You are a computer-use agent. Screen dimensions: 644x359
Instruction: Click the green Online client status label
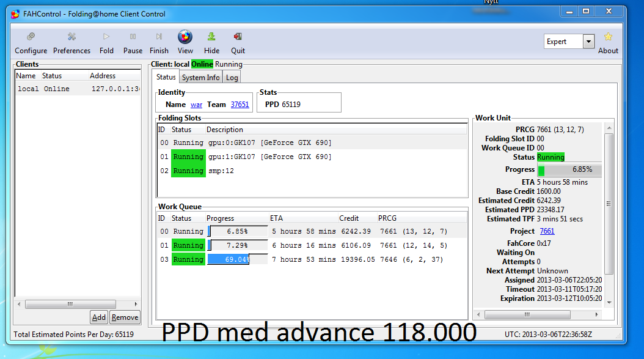(x=202, y=64)
